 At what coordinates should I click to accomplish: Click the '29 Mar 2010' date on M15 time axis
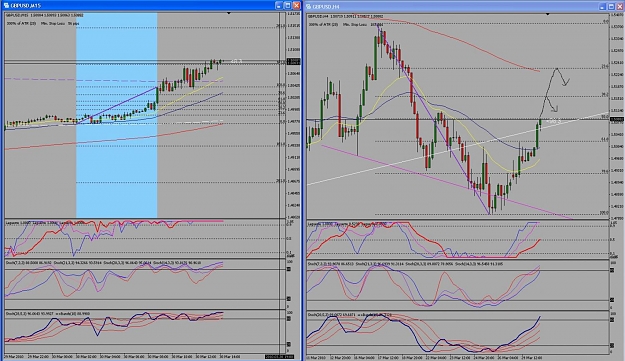(x=14, y=357)
